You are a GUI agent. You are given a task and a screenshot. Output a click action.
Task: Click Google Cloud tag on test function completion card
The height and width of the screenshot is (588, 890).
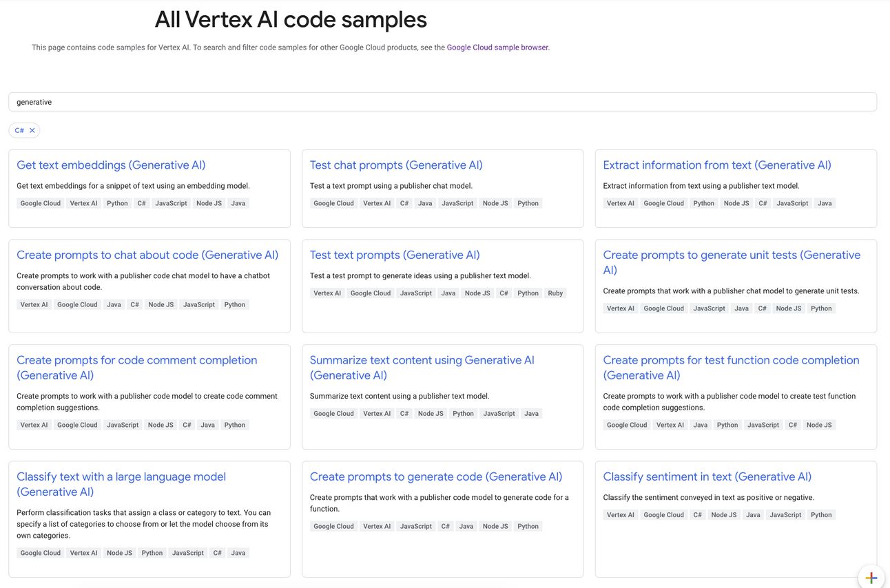pos(627,425)
